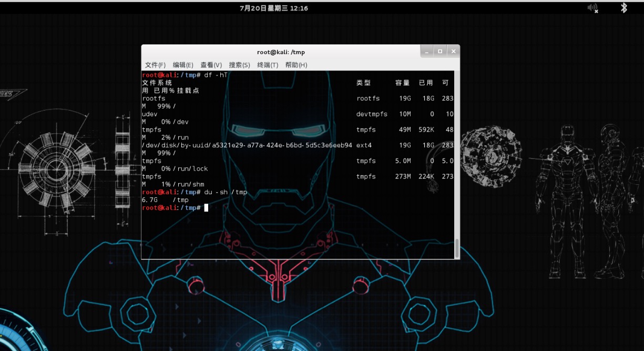Screen dimensions: 644x351
Task: Open the 查看(V) menu
Action: tap(211, 65)
